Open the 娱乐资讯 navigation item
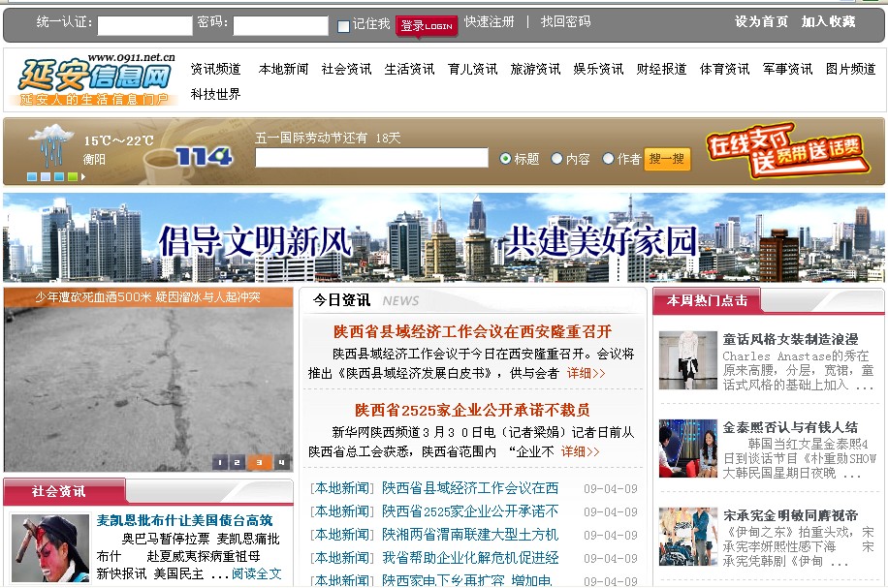Viewport: 888px width, 588px height. [598, 69]
